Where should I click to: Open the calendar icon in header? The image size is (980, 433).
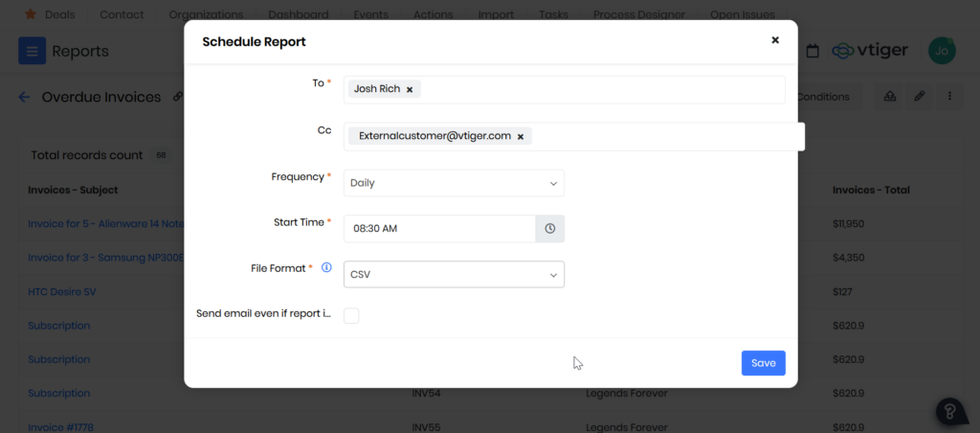813,51
